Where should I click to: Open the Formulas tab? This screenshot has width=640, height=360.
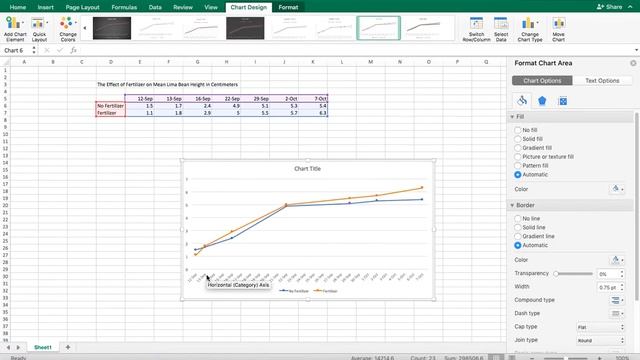pos(124,7)
